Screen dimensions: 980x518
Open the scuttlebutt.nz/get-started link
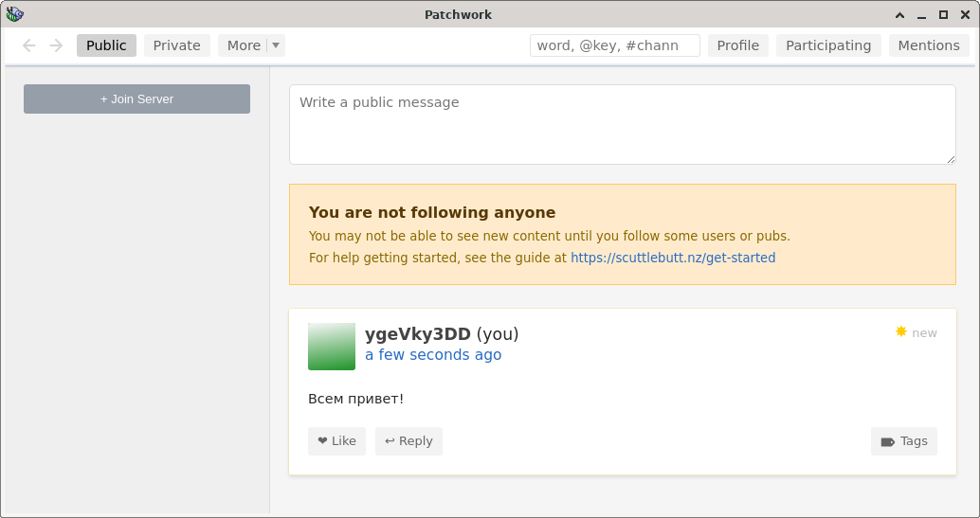673,258
